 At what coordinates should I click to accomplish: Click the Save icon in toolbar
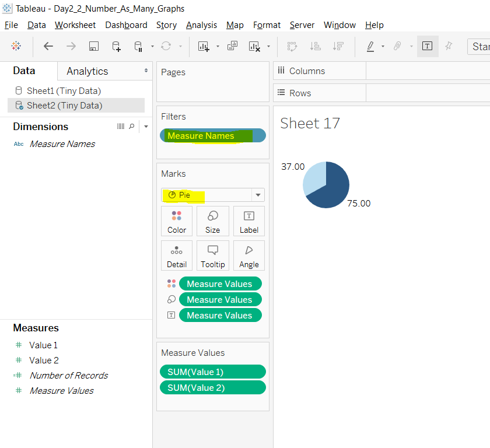[94, 46]
